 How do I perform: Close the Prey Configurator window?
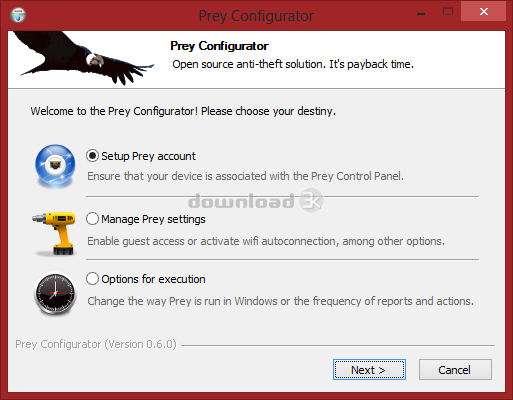[484, 12]
